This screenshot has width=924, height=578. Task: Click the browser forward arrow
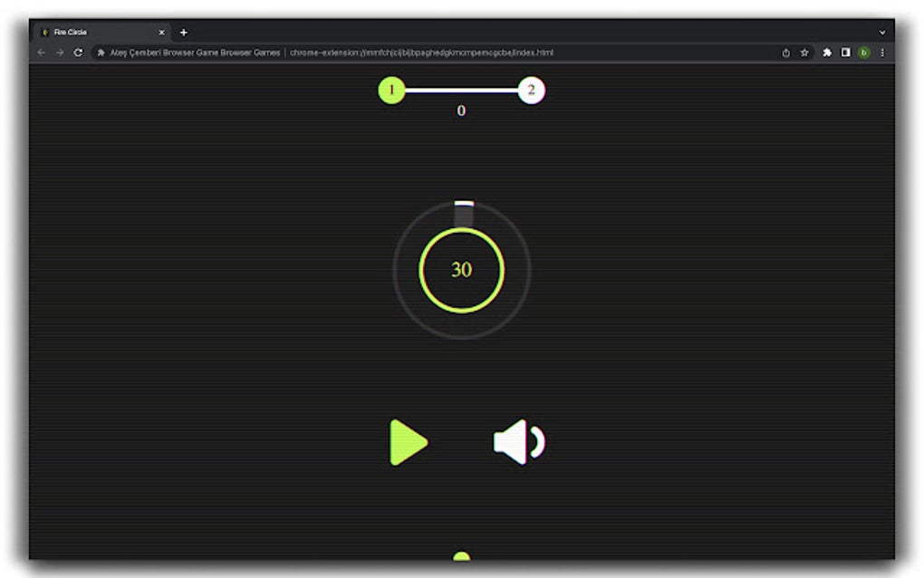click(58, 53)
